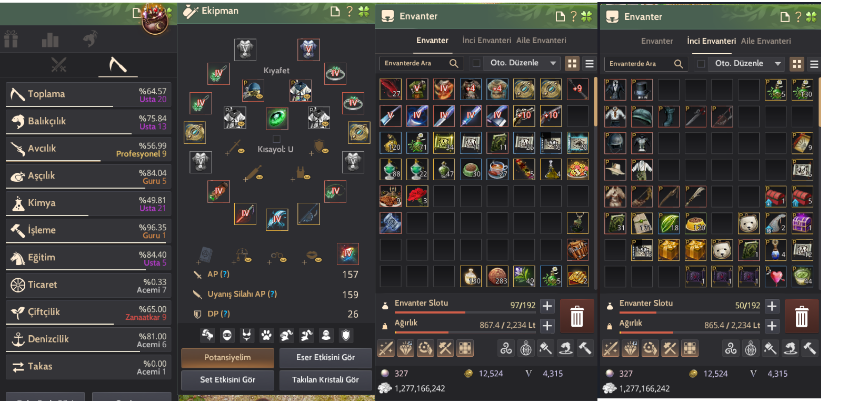This screenshot has height=401, width=868.
Task: Tick the Oto. Düzenle checkbox above 97/192 inventory
Action: 476,63
